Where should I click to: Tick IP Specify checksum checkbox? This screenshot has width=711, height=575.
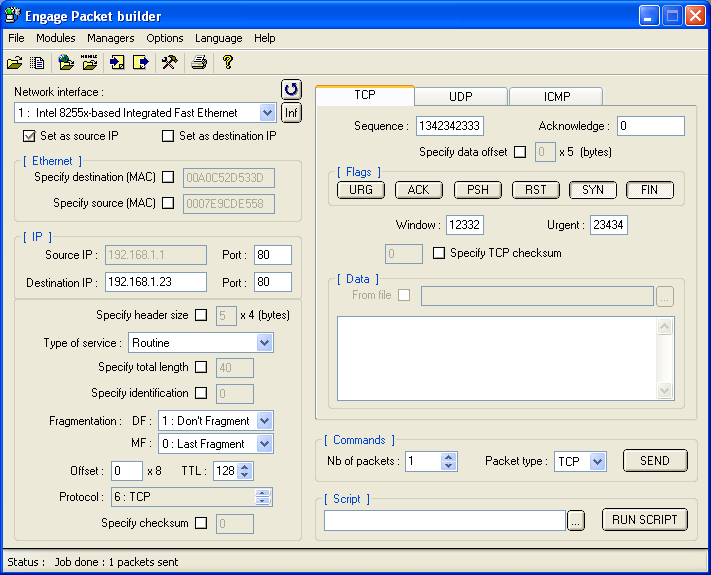201,523
